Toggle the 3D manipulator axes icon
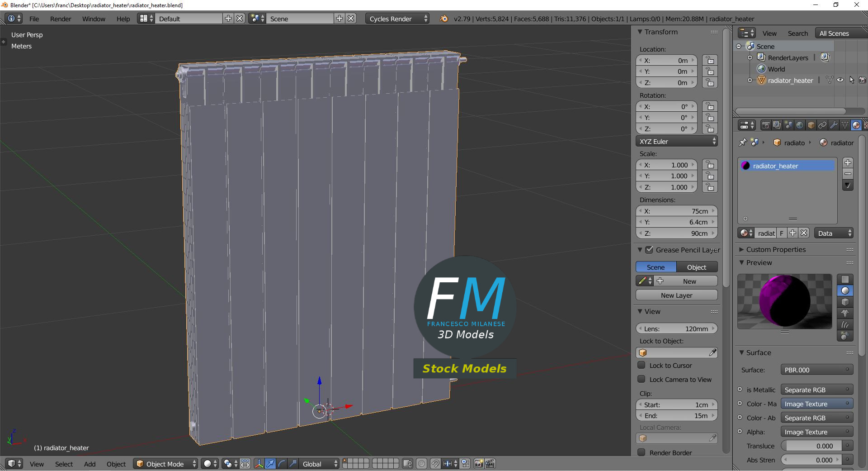The height and width of the screenshot is (471, 868). 259,464
